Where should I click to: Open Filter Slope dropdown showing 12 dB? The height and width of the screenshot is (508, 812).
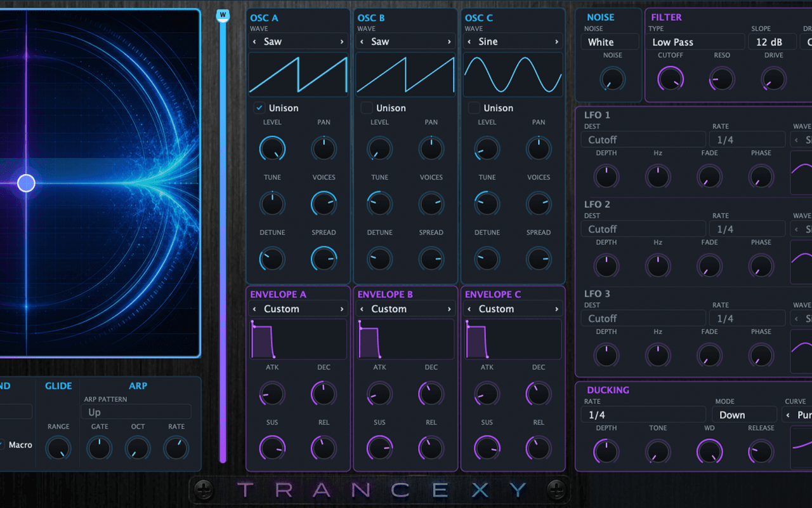(773, 42)
